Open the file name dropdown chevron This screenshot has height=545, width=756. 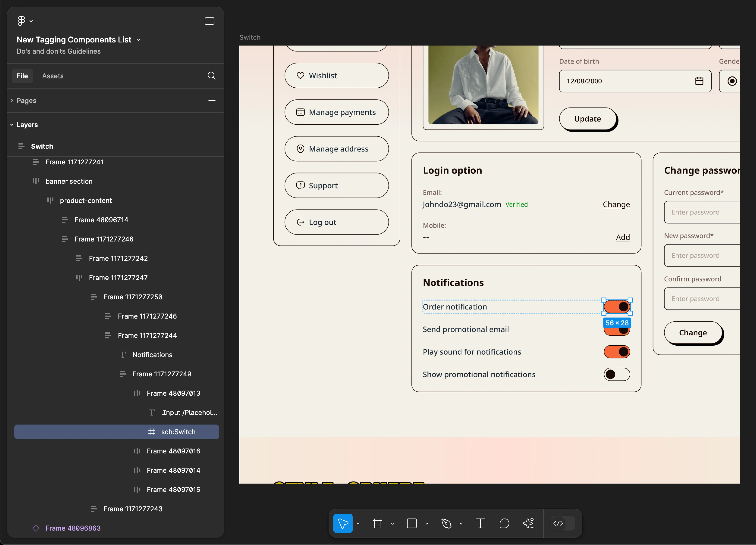[139, 40]
